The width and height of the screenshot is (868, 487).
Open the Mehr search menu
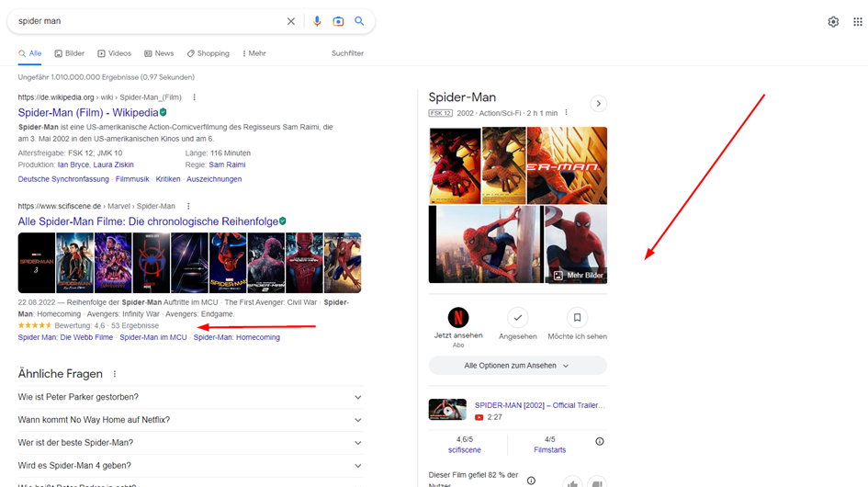254,53
